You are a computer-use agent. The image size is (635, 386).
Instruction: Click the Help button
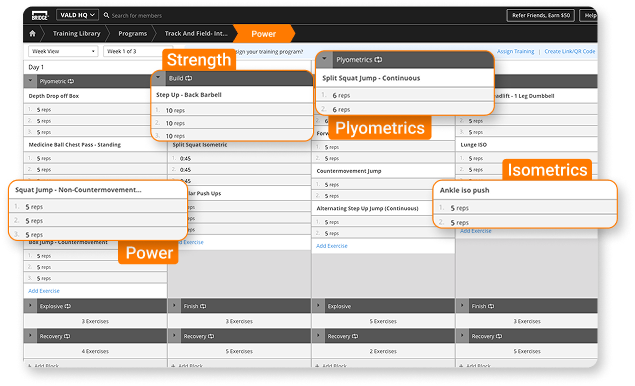[590, 15]
